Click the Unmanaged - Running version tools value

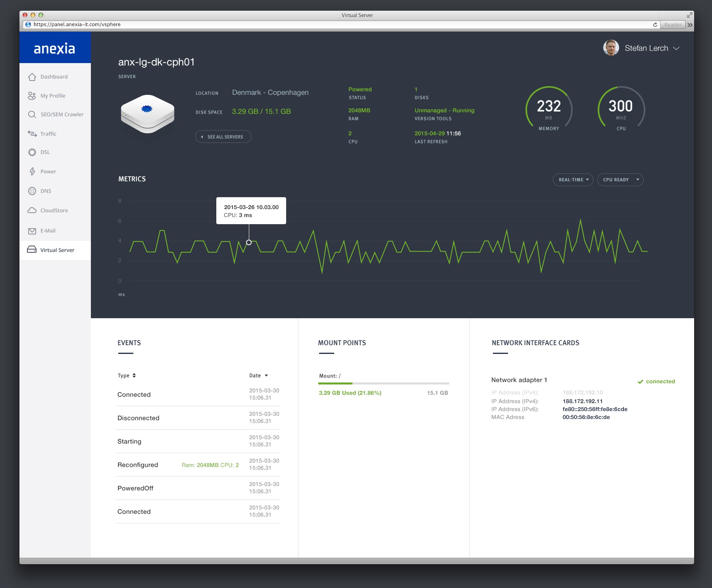point(445,110)
